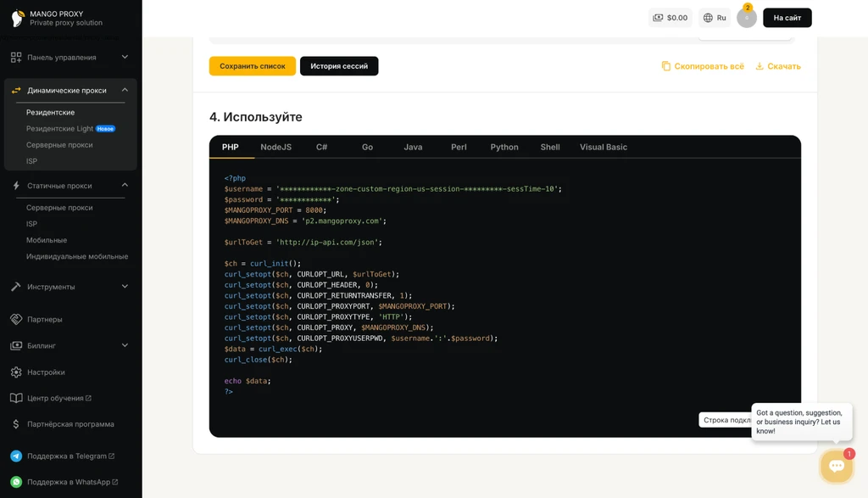This screenshot has width=868, height=498.
Task: Open Серверные прокси under Динамические прокси
Action: pyautogui.click(x=59, y=144)
